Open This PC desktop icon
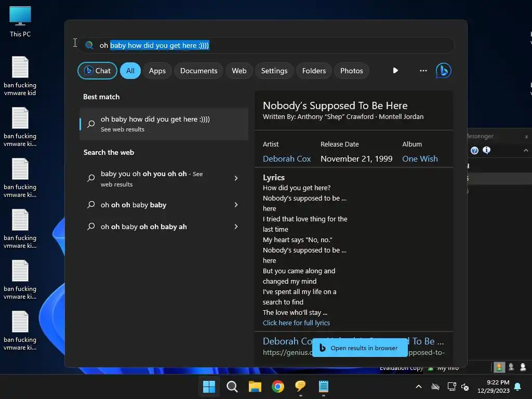Viewport: 532px width, 399px height. (20, 22)
